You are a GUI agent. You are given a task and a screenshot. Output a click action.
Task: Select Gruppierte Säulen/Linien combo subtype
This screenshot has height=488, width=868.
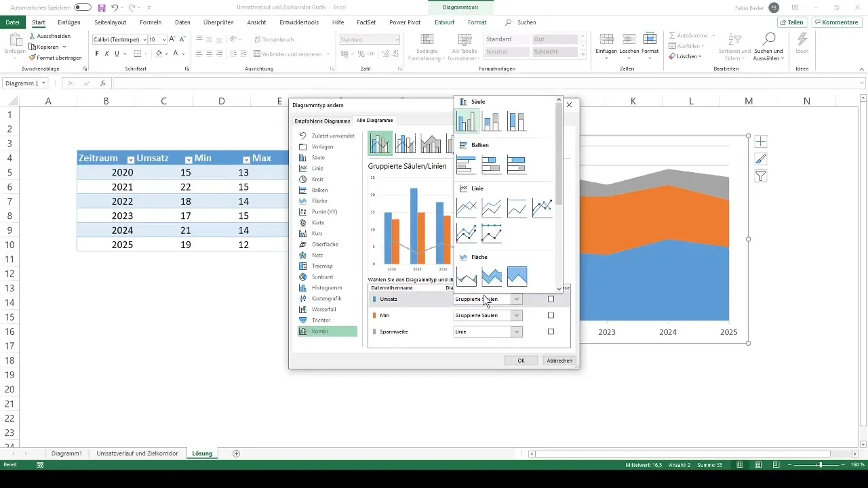tap(380, 143)
